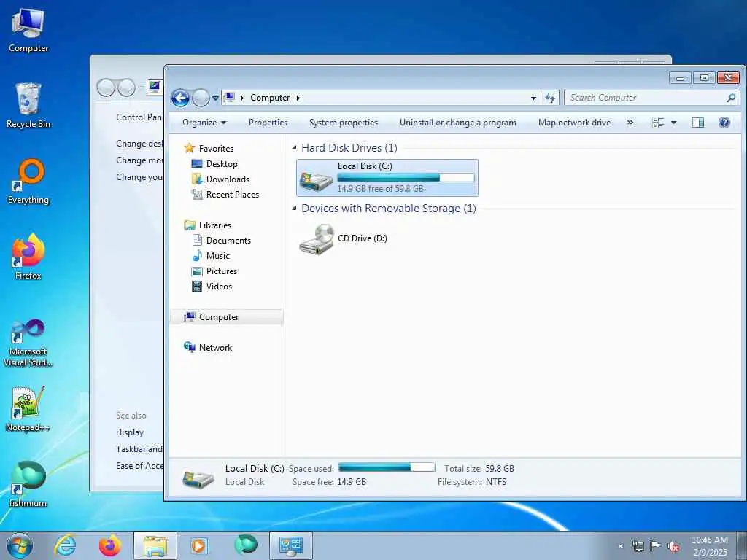The height and width of the screenshot is (560, 747).
Task: Open the view options dropdown arrow
Action: point(673,122)
